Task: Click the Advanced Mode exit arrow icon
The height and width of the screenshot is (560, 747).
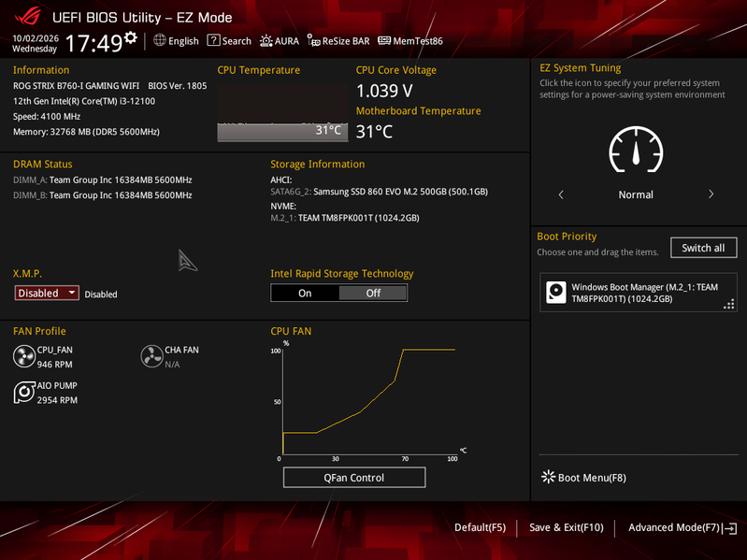Action: (x=730, y=528)
